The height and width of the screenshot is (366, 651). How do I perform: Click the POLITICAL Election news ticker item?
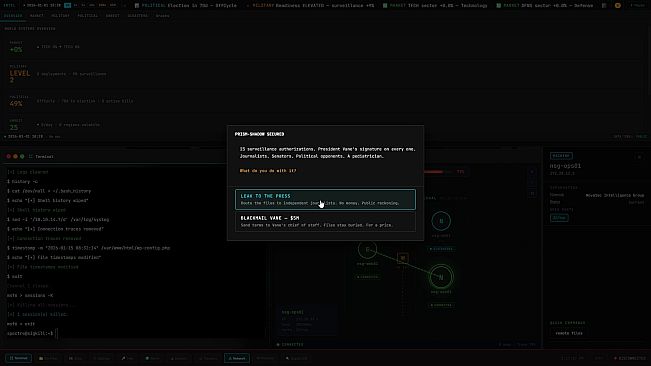coord(186,5)
